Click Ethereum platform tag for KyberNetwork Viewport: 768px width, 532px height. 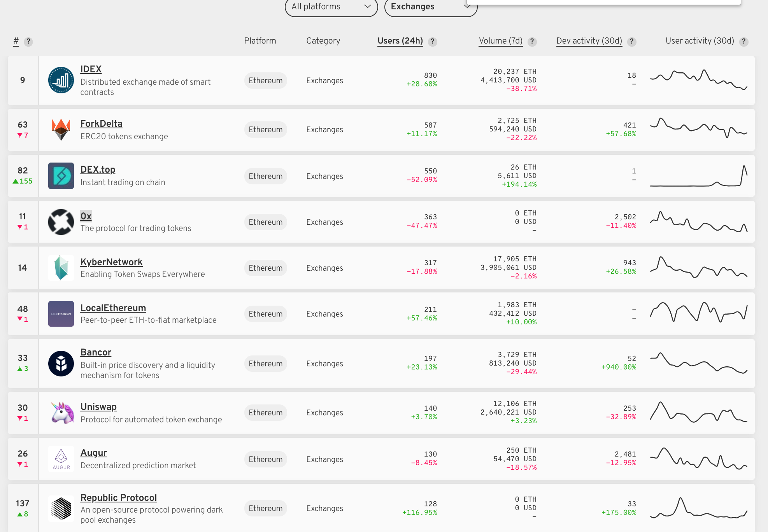pos(266,268)
